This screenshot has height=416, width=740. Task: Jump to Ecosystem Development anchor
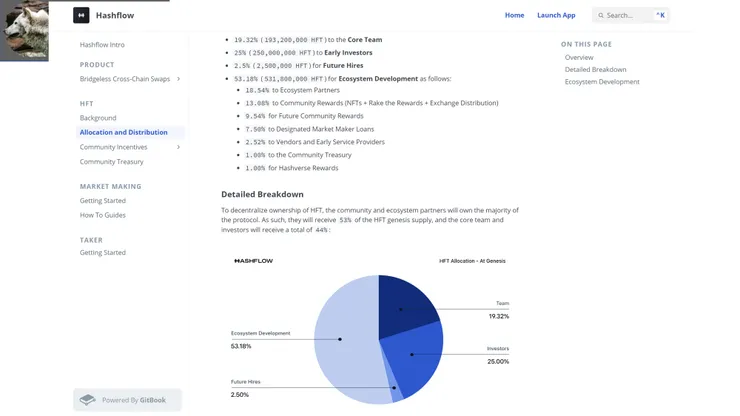[602, 82]
